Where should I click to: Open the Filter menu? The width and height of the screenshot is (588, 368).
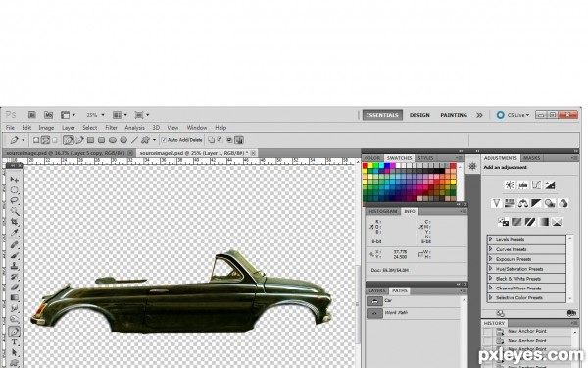pos(111,128)
